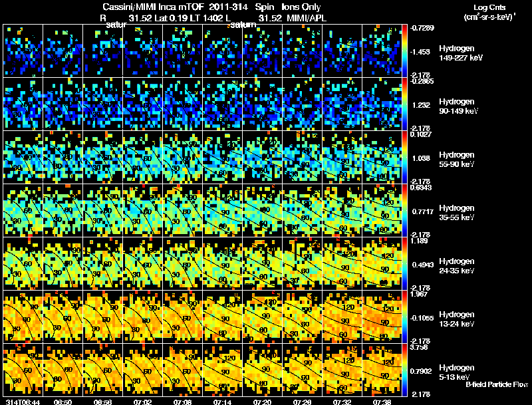Select the 13-24 keV panel at 07:20
This screenshot has width=532, height=405.
pyautogui.click(x=262, y=317)
